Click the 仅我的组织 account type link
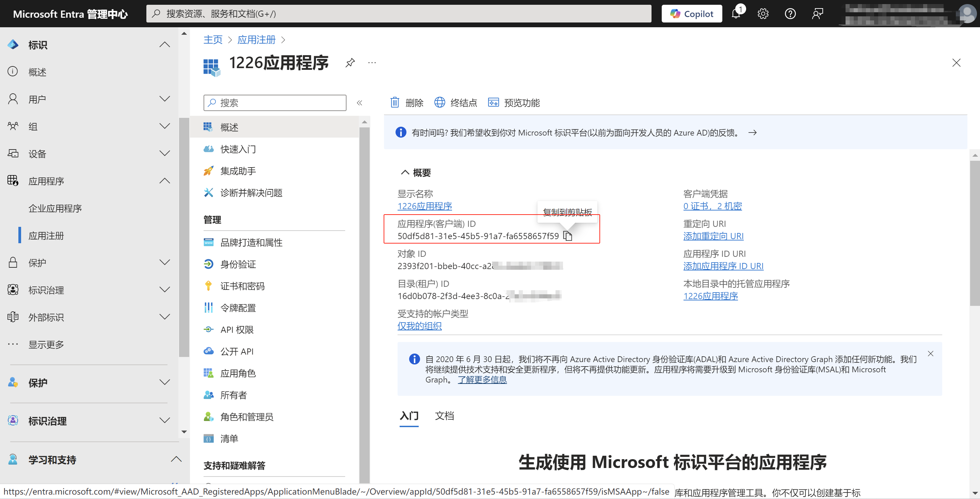 420,326
